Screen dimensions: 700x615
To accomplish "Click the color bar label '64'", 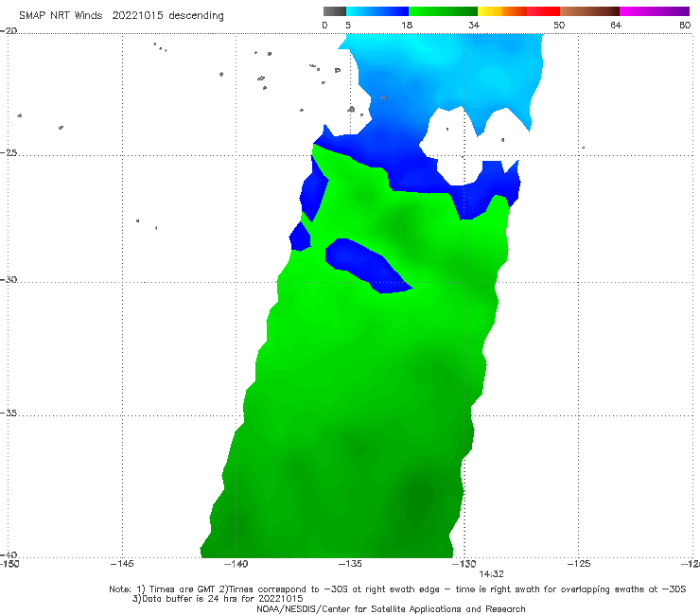I will click(x=616, y=26).
